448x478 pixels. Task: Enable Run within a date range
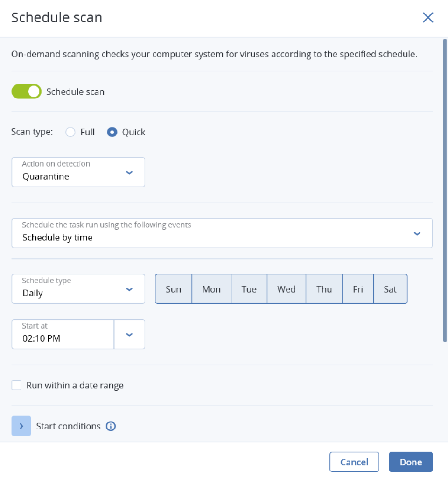click(x=16, y=385)
